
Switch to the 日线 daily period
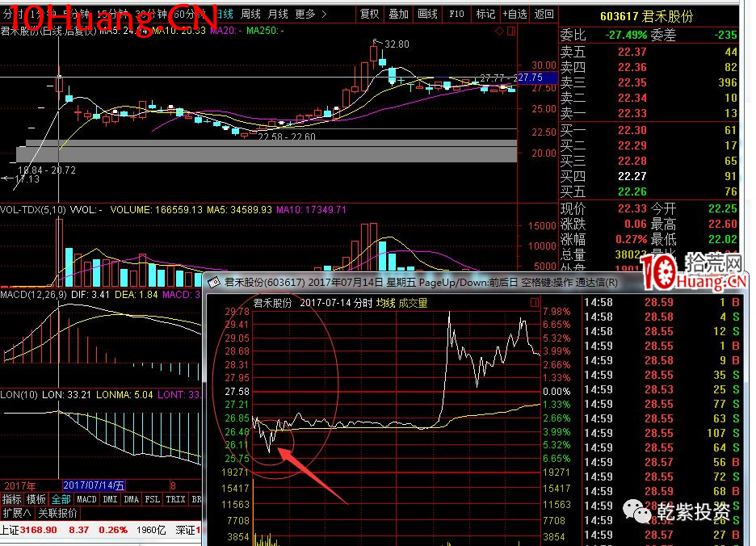tap(225, 14)
